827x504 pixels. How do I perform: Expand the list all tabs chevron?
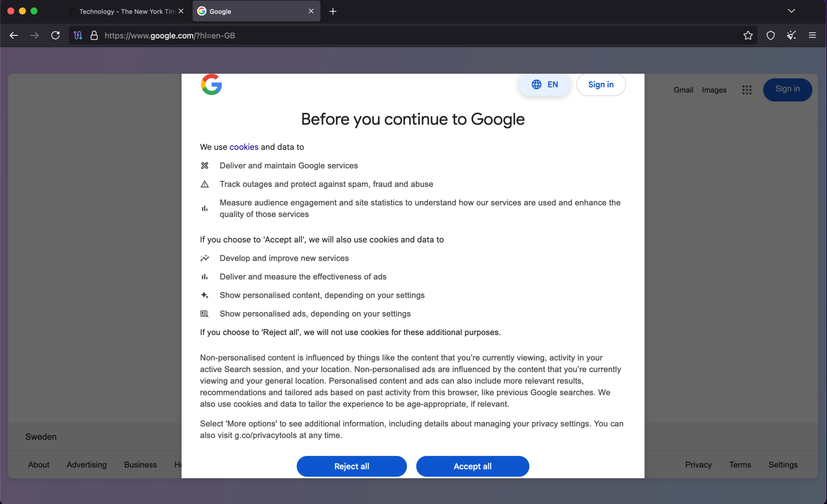click(791, 11)
